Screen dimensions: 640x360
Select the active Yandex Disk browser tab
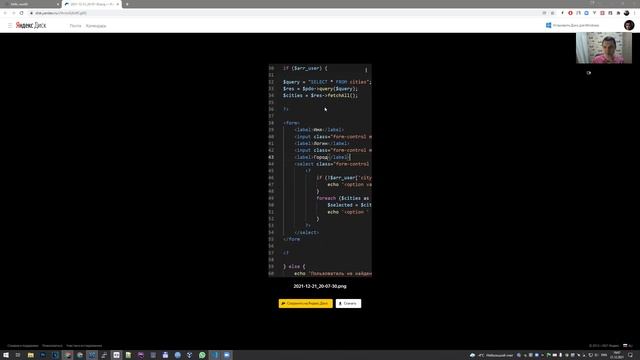(x=92, y=4)
